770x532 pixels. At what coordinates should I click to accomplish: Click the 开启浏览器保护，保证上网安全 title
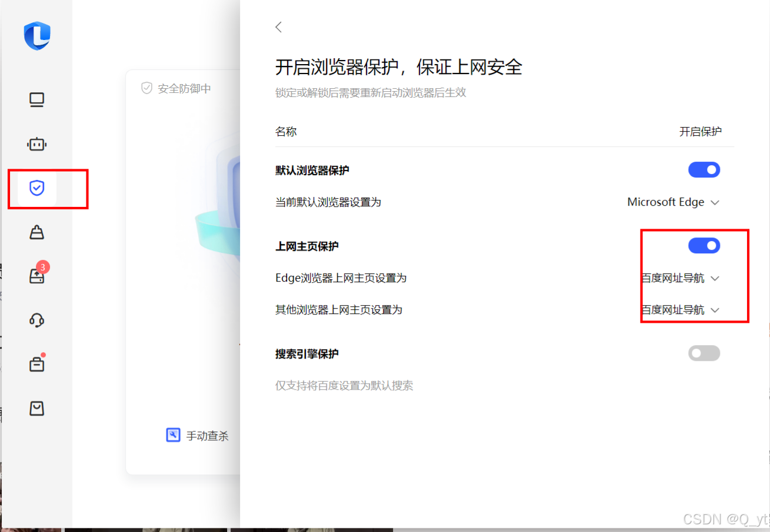click(399, 67)
